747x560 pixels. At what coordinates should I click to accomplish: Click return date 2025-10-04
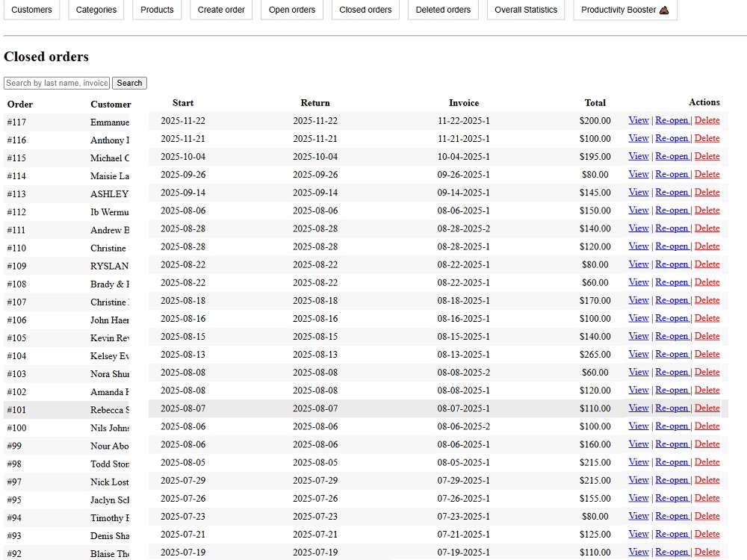315,157
